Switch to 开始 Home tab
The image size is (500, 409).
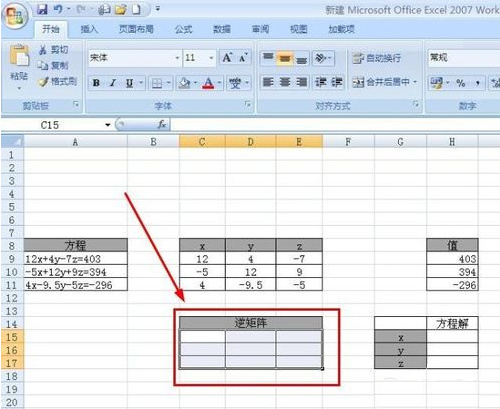[x=51, y=29]
